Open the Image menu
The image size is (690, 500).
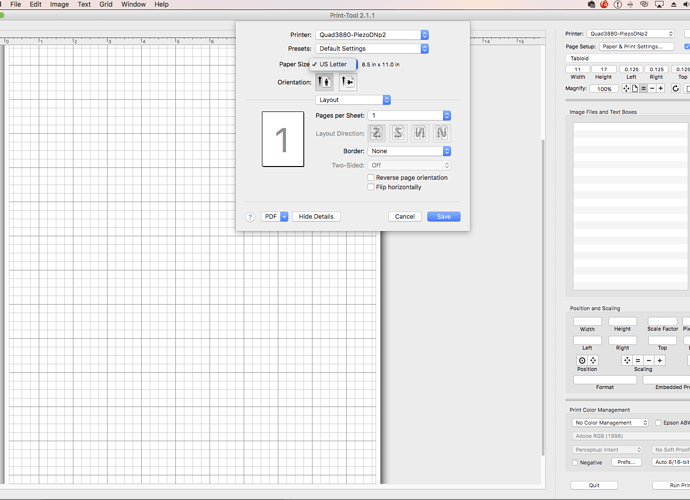coord(59,4)
